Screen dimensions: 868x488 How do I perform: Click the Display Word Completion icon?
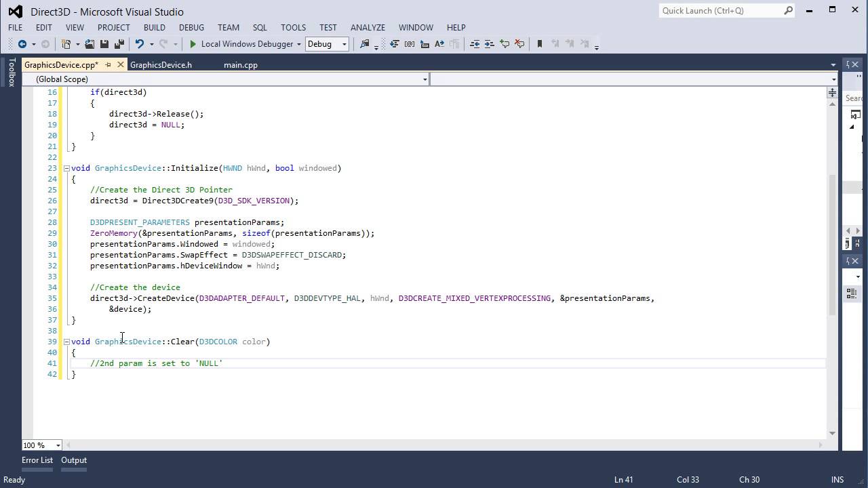439,44
